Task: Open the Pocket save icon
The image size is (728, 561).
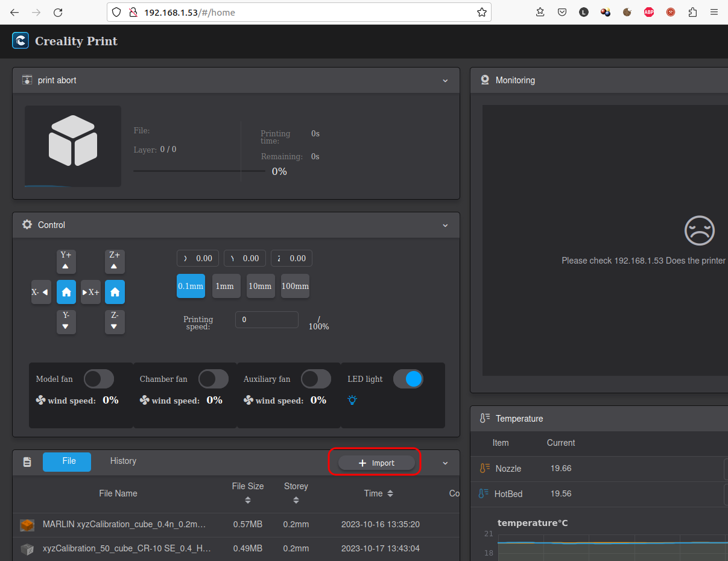Action: pos(562,12)
